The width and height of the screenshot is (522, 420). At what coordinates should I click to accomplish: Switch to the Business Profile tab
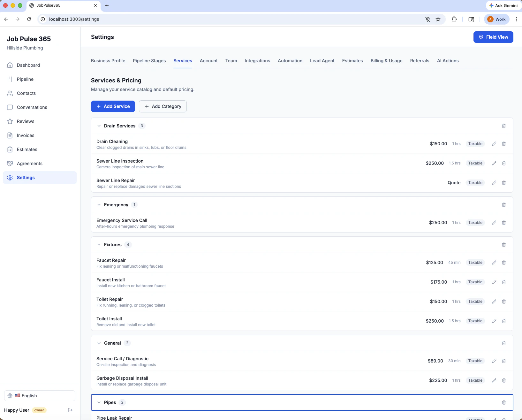pos(108,61)
